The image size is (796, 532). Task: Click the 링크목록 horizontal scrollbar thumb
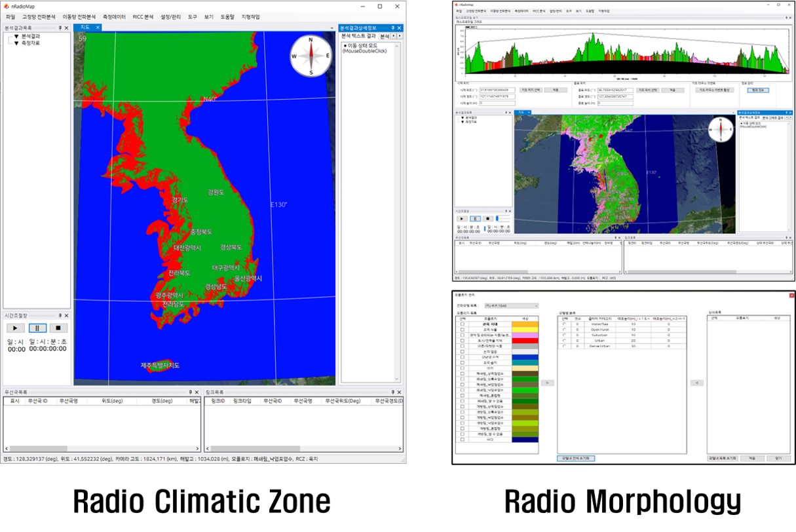[x=256, y=448]
